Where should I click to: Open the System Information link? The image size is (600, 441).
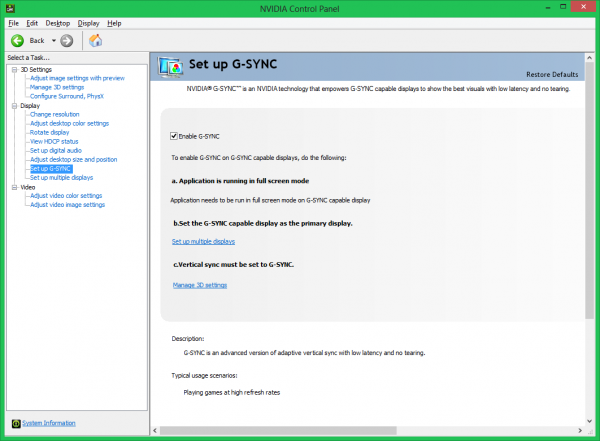[49, 423]
